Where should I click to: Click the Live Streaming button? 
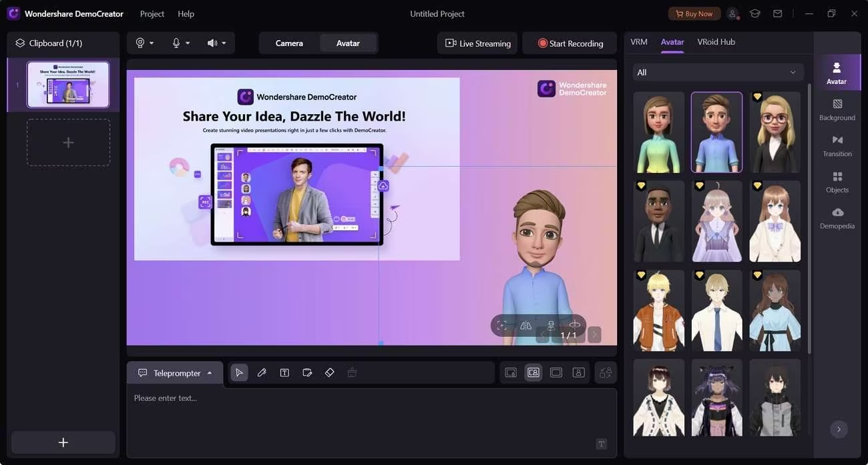click(x=477, y=43)
